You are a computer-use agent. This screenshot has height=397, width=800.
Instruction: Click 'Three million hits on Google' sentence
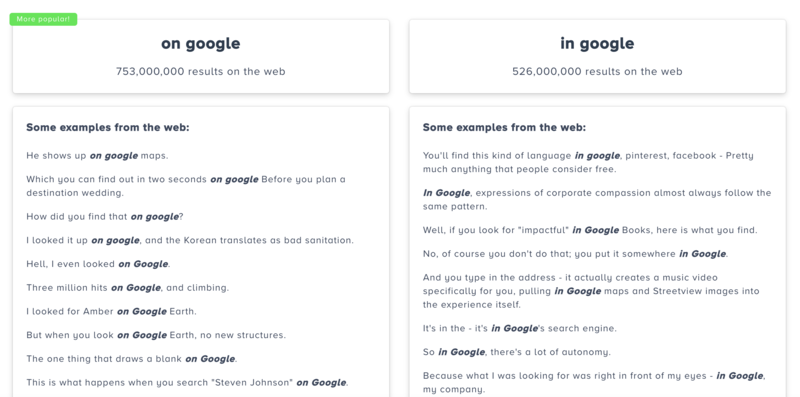coord(128,288)
